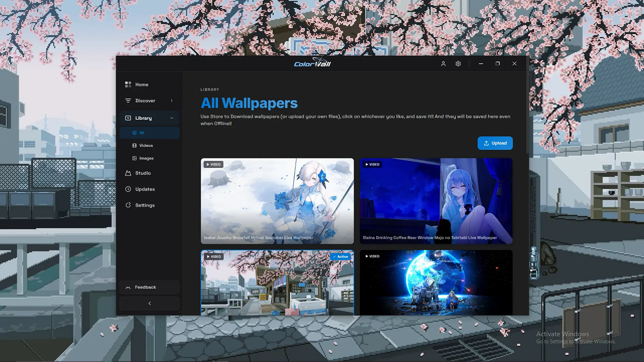
Task: Select the Isekai Joucho Snowfall wallpaper thumbnail
Action: click(277, 201)
